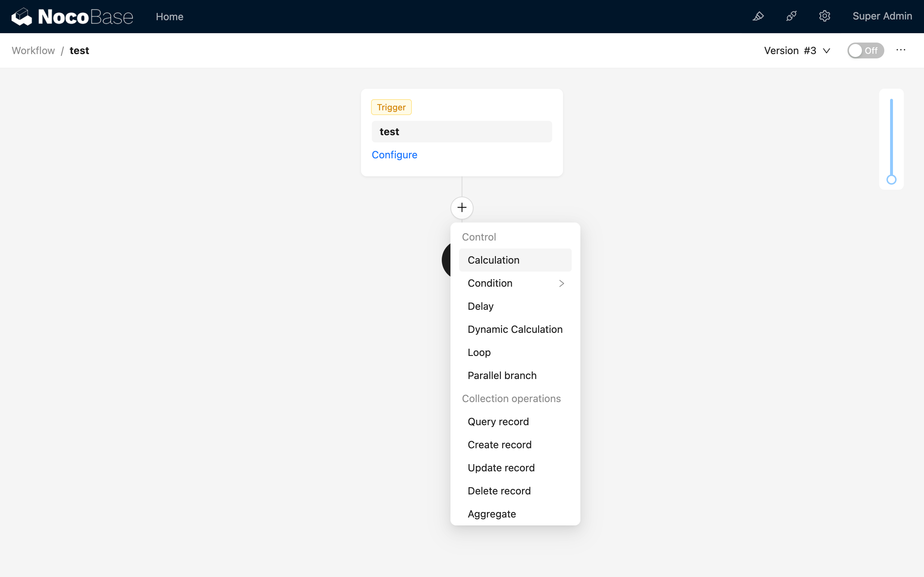This screenshot has width=924, height=577.
Task: Choose Query record operation
Action: pos(498,422)
